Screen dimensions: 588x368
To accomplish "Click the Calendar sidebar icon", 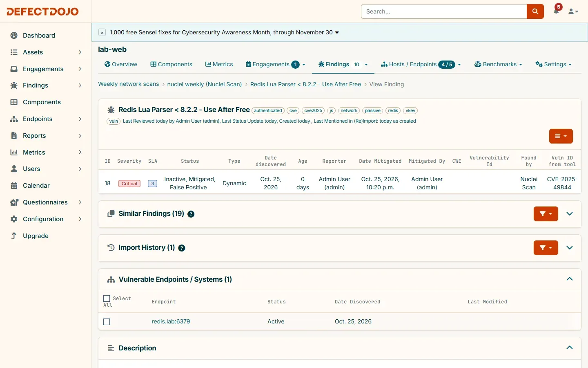I will coord(14,186).
